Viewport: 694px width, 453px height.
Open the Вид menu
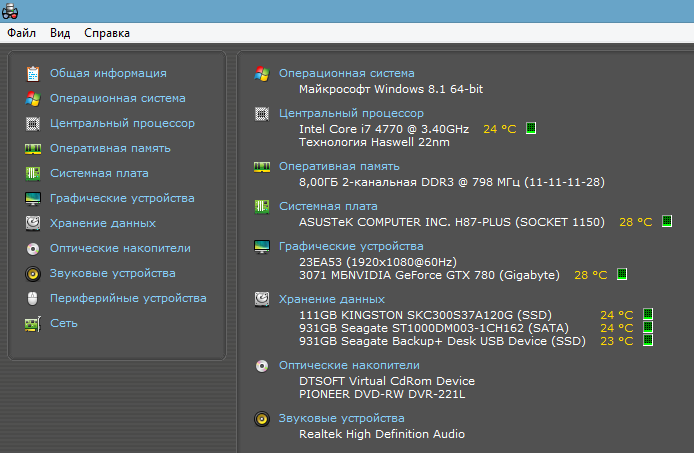(x=60, y=33)
